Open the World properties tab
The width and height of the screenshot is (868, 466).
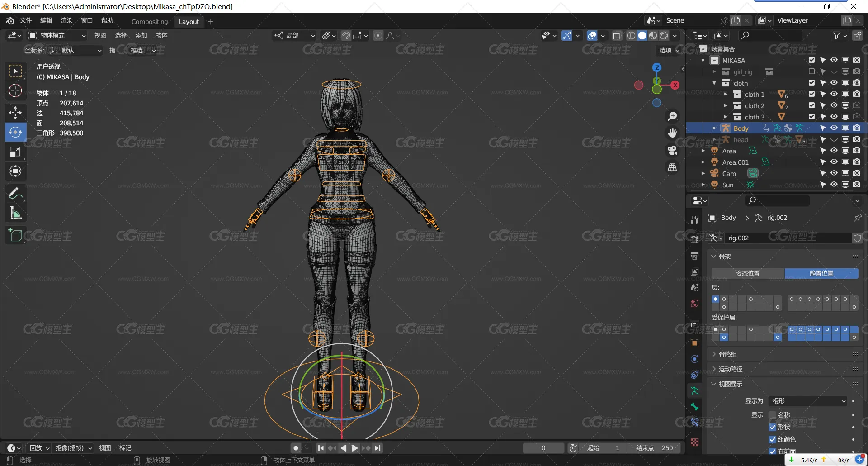point(695,303)
